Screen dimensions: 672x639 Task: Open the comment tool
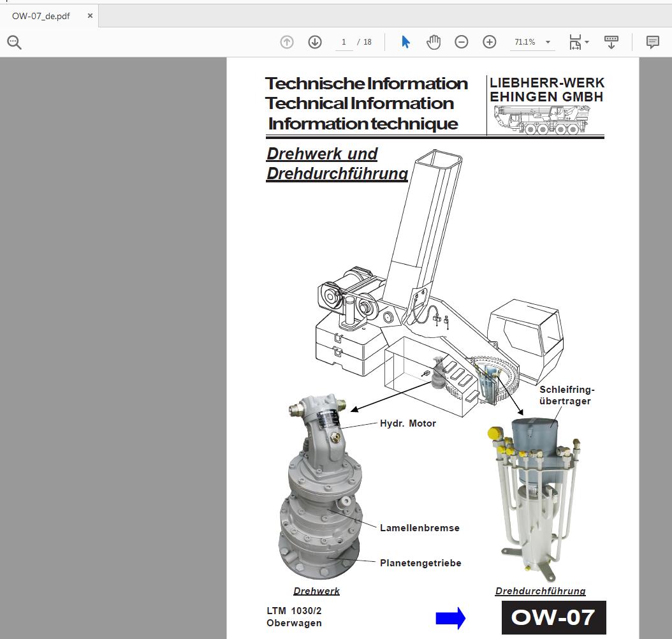pyautogui.click(x=652, y=42)
